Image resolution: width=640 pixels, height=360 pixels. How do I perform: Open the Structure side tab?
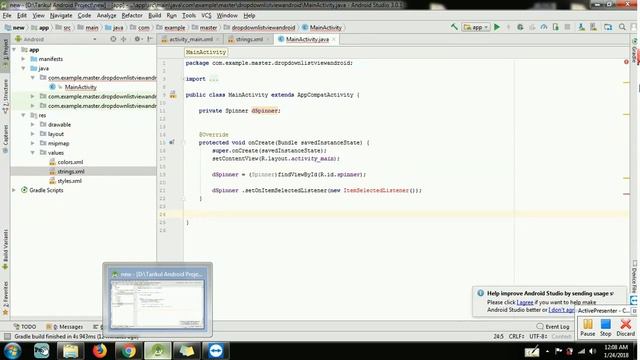(x=5, y=96)
